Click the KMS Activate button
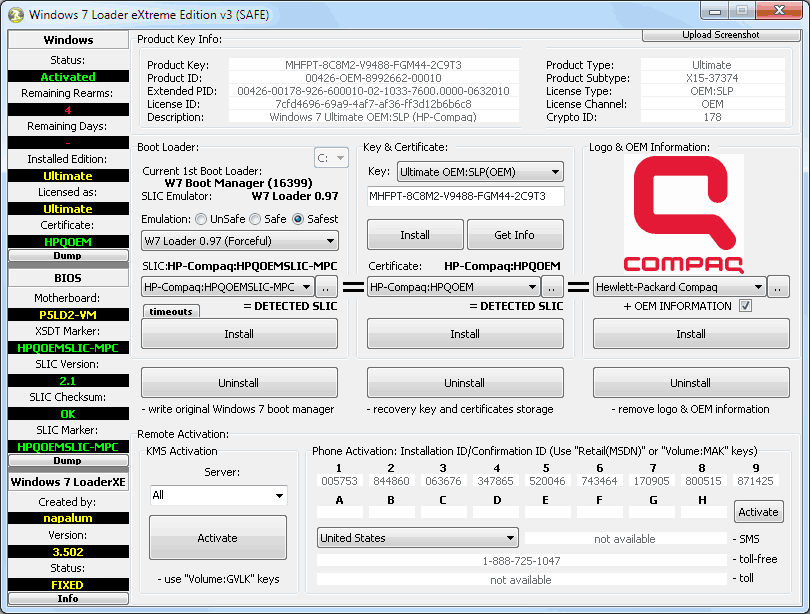 (217, 538)
